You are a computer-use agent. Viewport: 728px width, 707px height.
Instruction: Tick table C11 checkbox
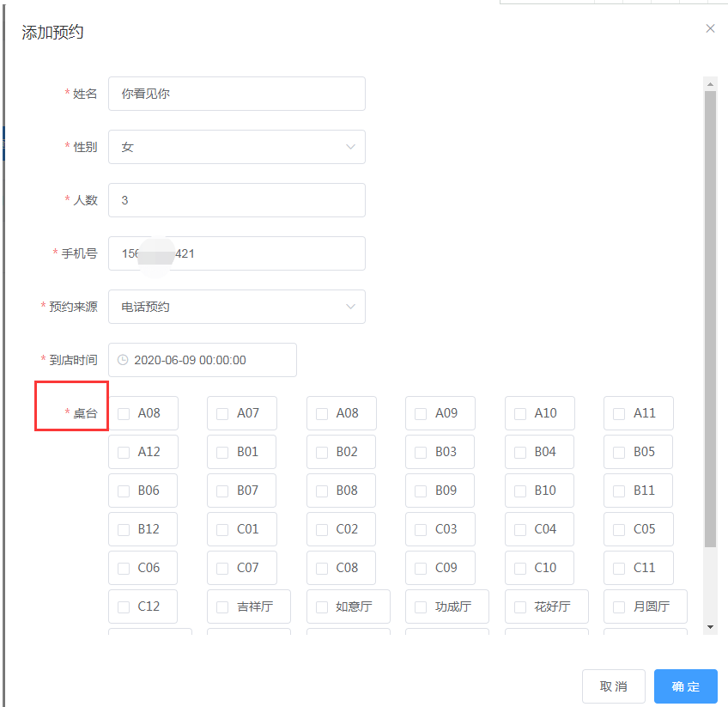(619, 569)
